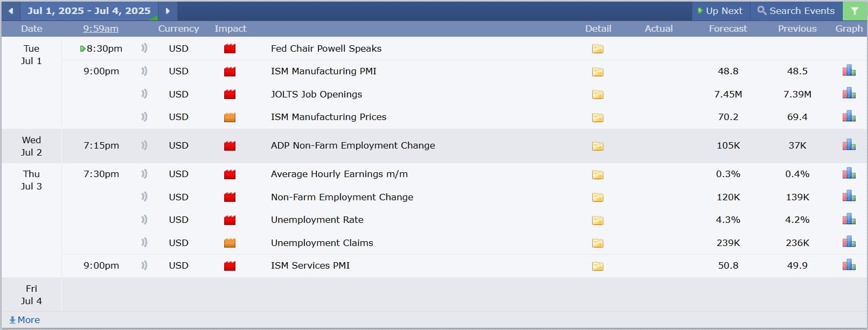This screenshot has height=330, width=868.
Task: Open Search Events
Action: pos(796,11)
